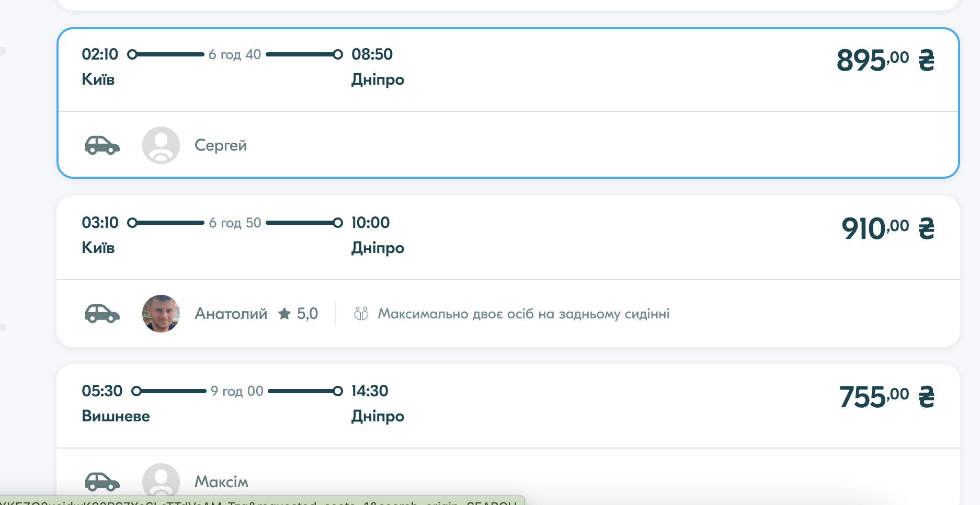980x505 pixels.
Task: Click 'Максимально двоє осіб на задньому сидінні' label
Action: [x=523, y=314]
